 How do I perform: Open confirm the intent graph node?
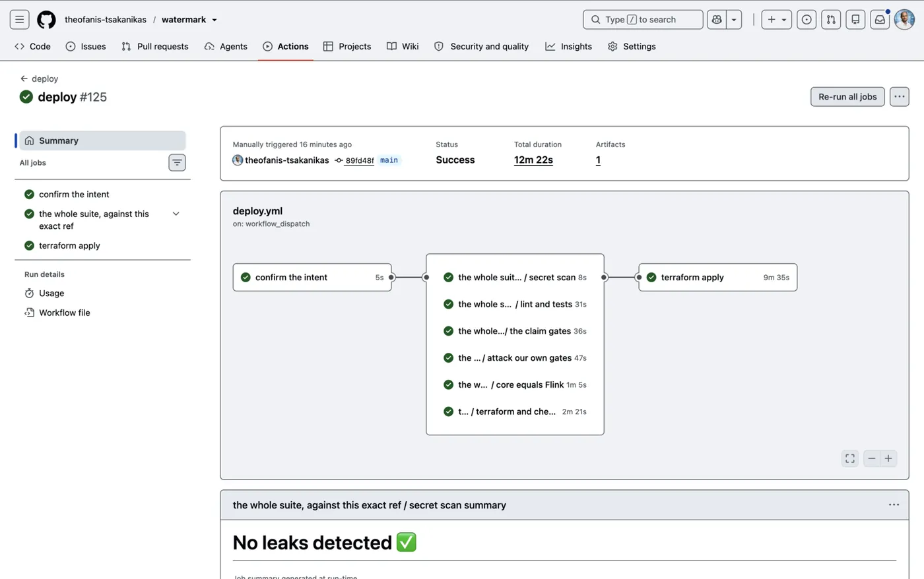(312, 278)
